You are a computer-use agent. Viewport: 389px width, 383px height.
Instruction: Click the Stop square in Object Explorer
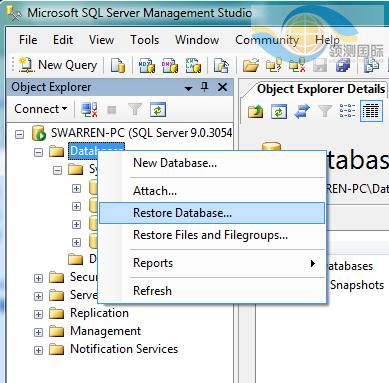pyautogui.click(x=112, y=110)
